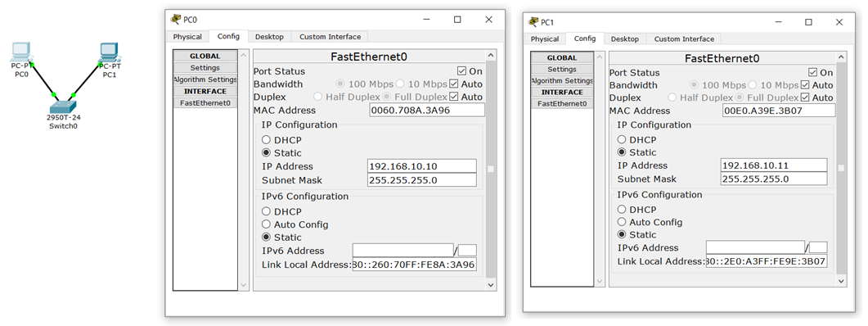Click PC0 config panel scroll down arrow

491,284
